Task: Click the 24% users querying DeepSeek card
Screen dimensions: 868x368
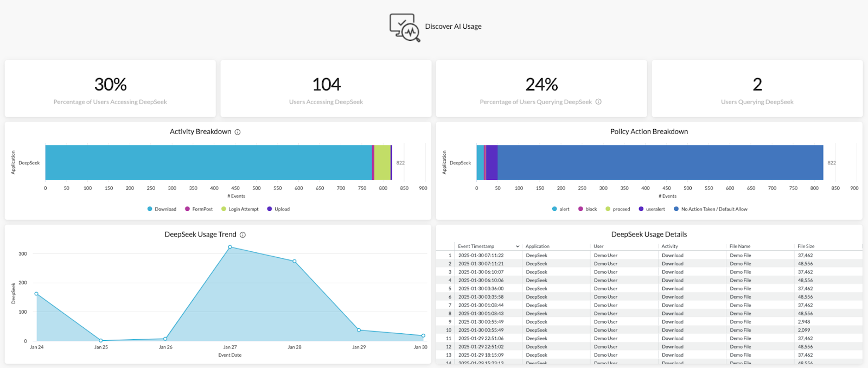Action: [541, 88]
